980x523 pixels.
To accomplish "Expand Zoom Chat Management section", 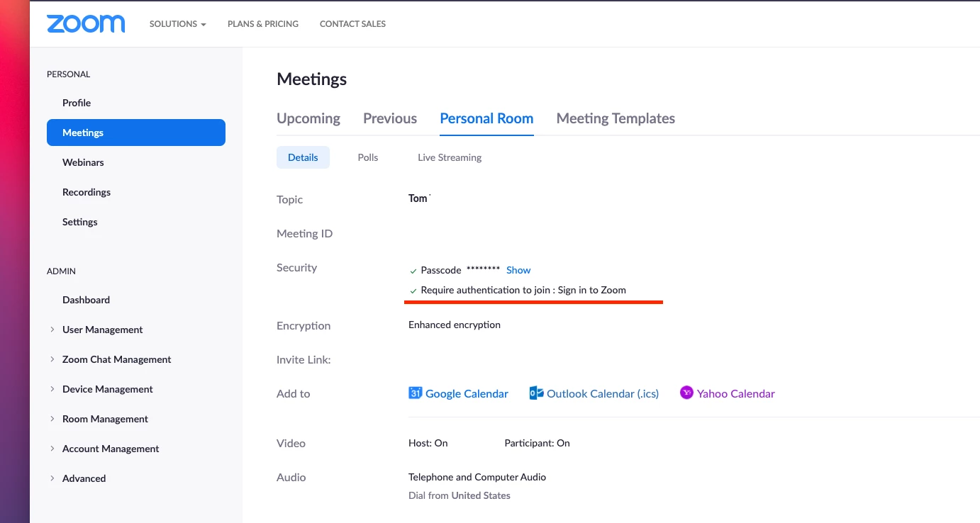I will point(52,359).
